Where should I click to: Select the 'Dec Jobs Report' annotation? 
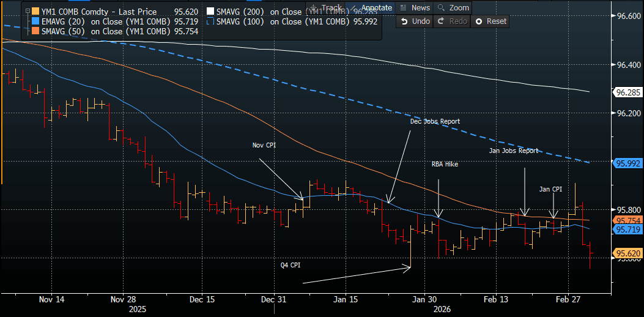pyautogui.click(x=434, y=122)
